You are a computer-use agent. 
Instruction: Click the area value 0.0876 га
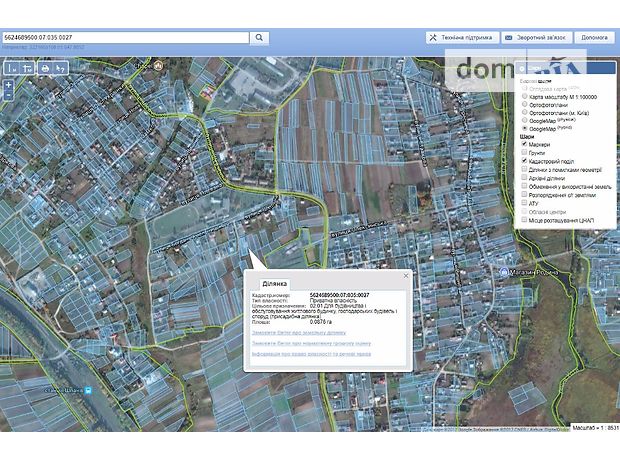[321, 322]
